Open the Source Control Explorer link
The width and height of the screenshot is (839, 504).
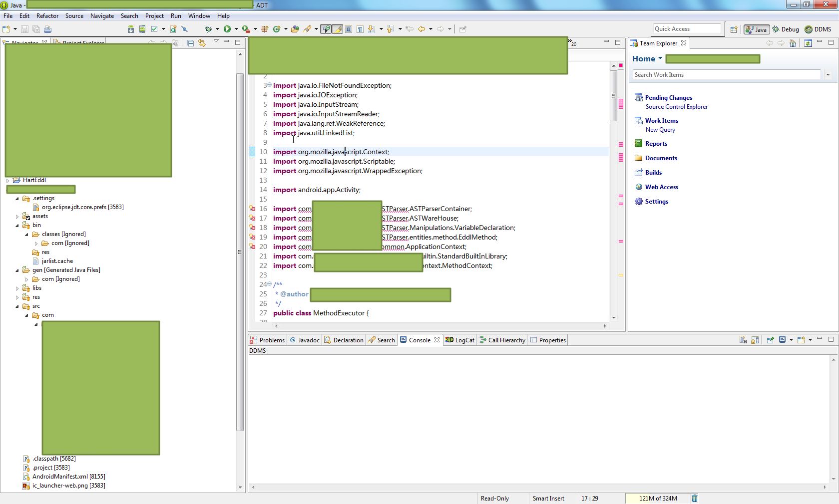(676, 107)
